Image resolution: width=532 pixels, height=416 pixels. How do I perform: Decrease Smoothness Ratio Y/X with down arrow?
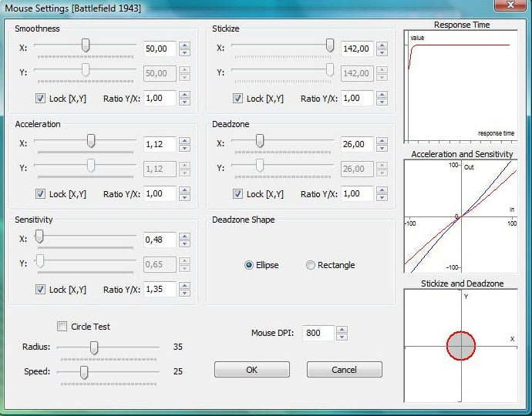coord(184,102)
